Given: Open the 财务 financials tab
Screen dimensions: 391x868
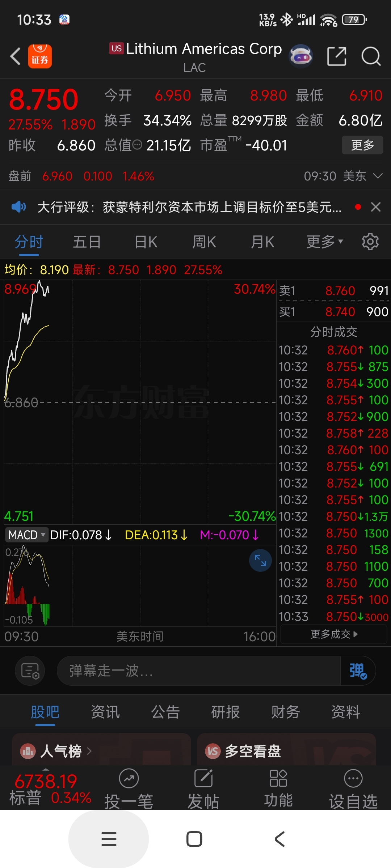Looking at the screenshot, I should coord(286,712).
